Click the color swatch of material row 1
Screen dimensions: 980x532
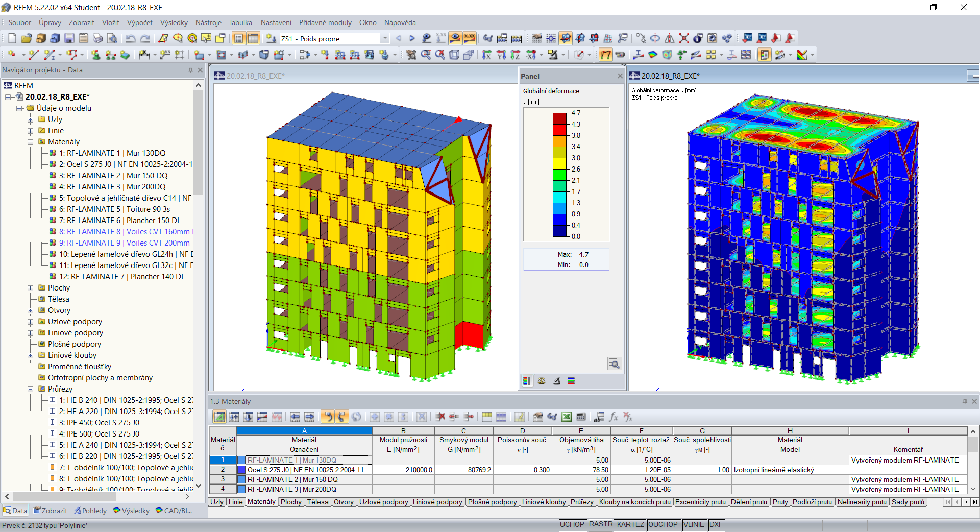[x=241, y=460]
